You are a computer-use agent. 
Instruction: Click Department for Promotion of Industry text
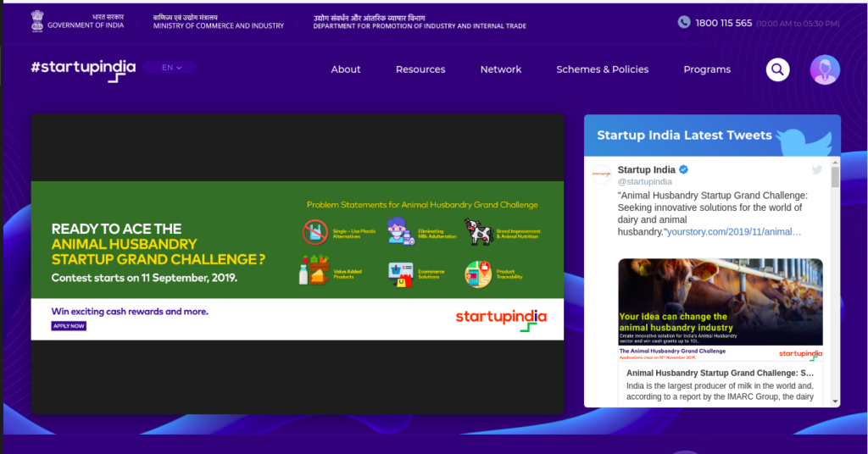pos(420,26)
